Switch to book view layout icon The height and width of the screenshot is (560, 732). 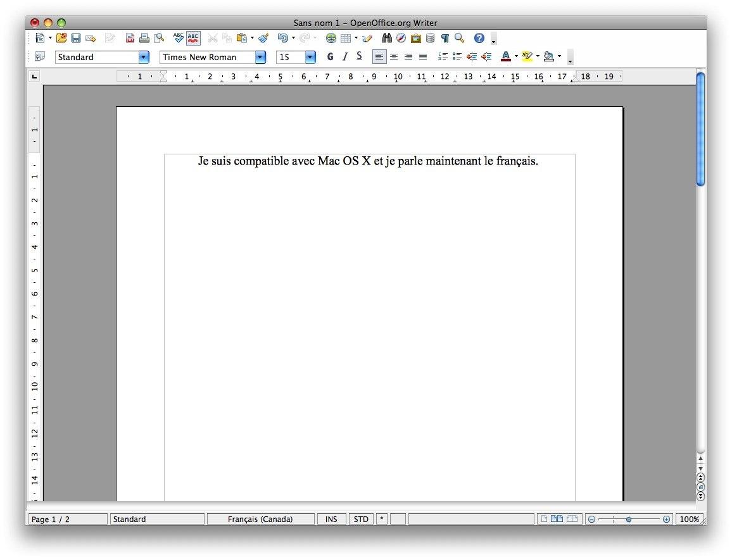click(572, 519)
